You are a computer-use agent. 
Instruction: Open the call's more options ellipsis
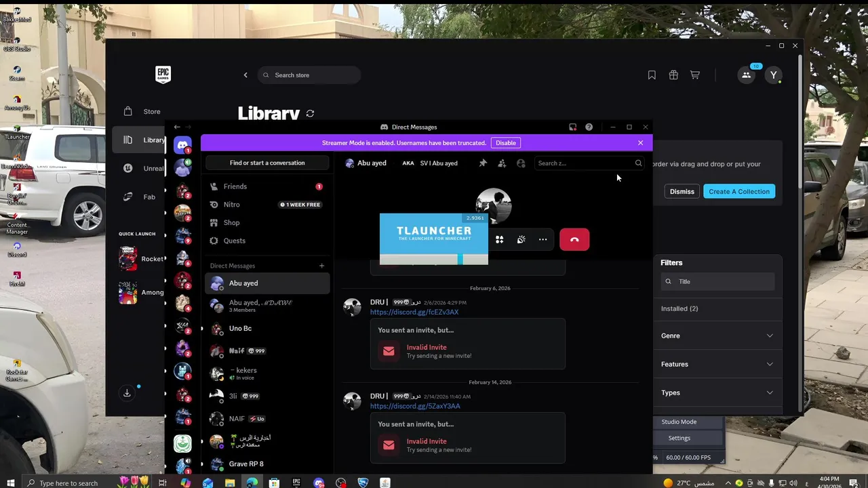(542, 239)
